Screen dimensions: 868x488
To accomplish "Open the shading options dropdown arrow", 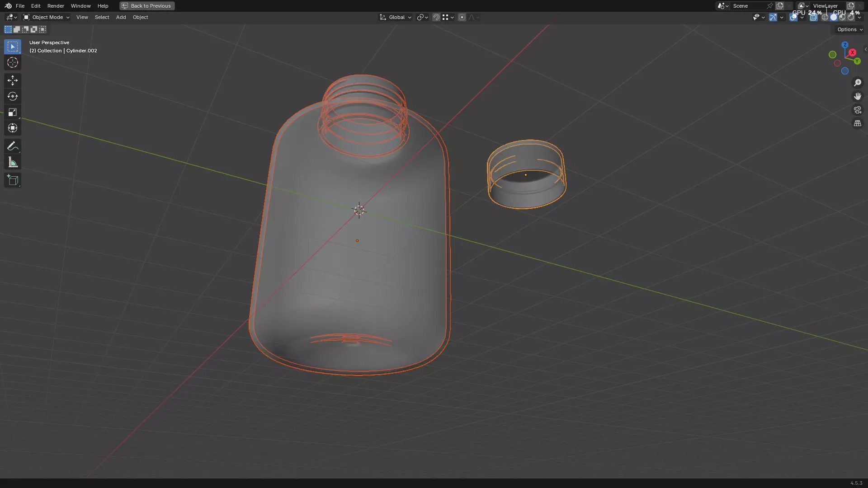I will point(859,17).
